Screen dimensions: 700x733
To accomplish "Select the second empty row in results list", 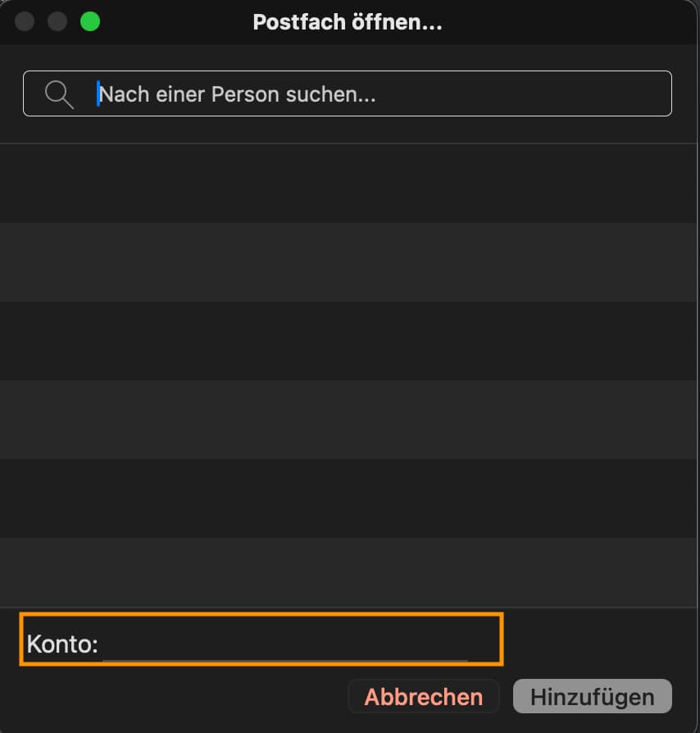I will click(350, 262).
